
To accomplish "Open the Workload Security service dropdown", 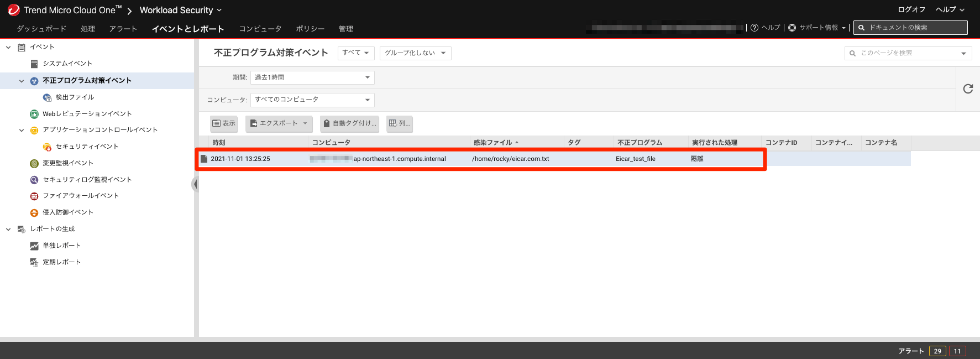I will [181, 10].
